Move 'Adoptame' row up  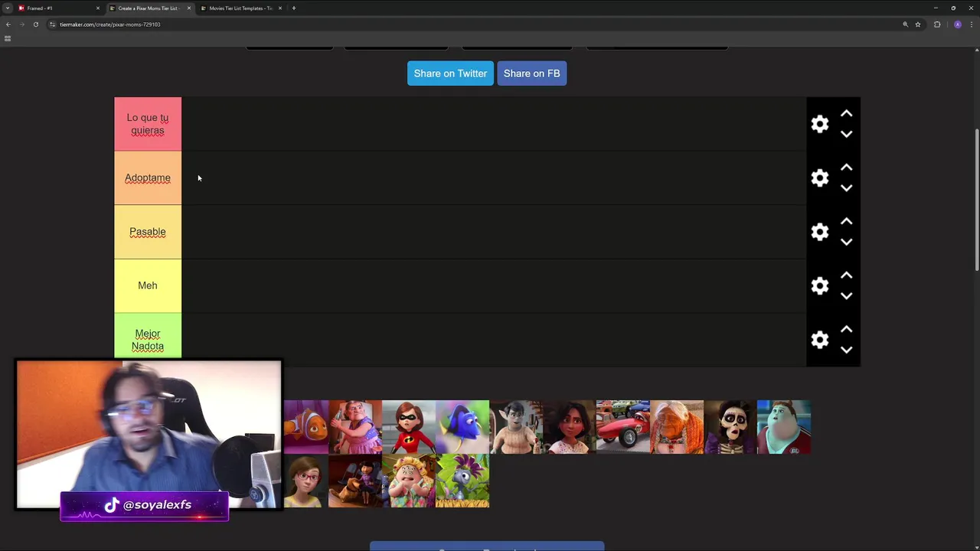click(x=846, y=167)
